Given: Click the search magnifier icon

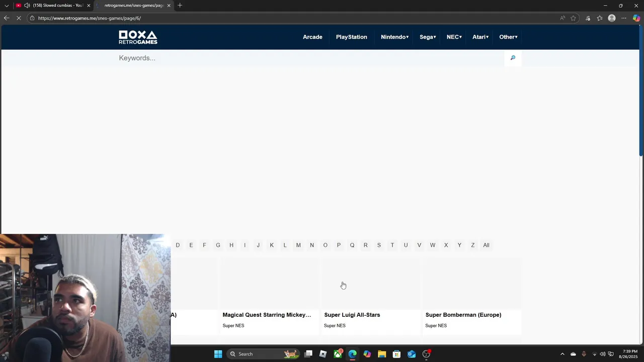Looking at the screenshot, I should tap(513, 58).
